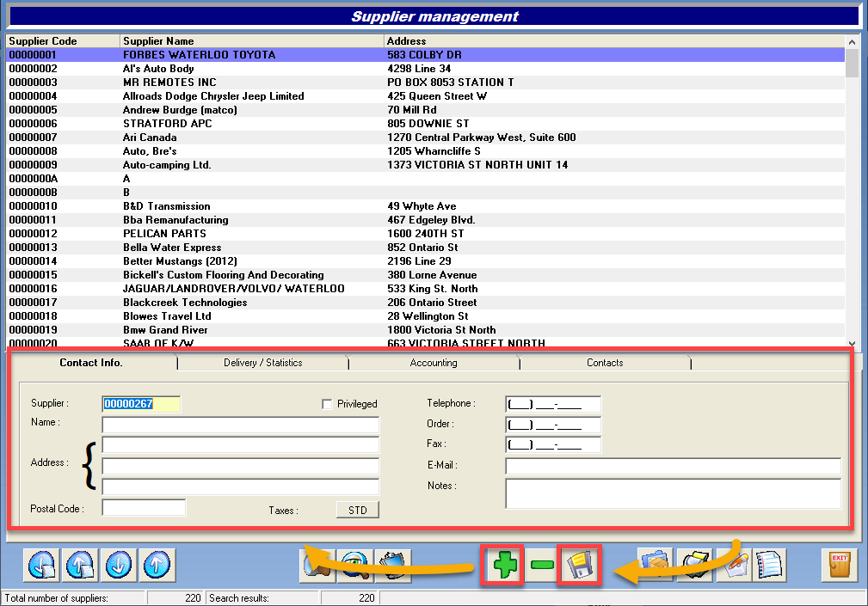
Task: Open the Delivery / Statistics tab
Action: pyautogui.click(x=263, y=363)
